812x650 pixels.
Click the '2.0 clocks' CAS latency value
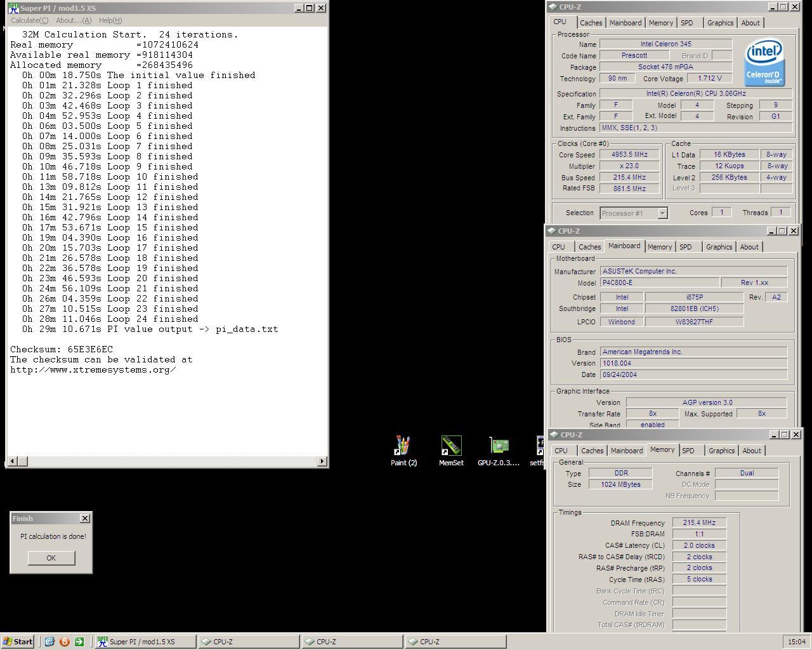click(699, 546)
